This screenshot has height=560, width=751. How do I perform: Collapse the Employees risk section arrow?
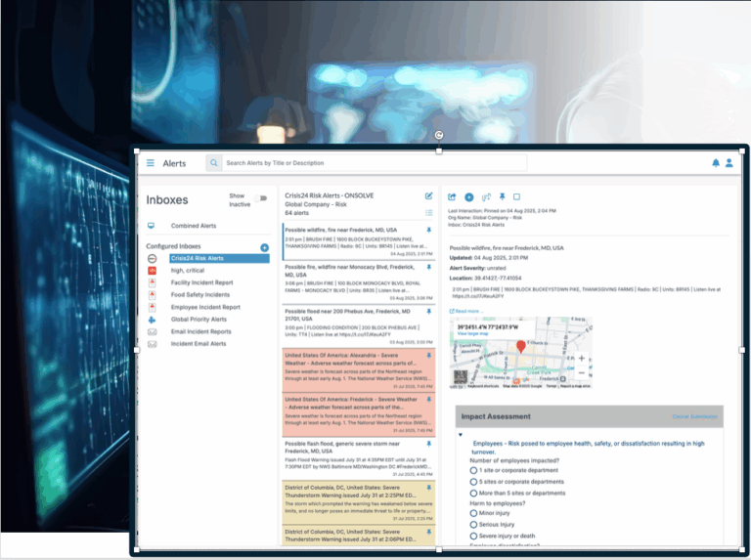click(461, 435)
